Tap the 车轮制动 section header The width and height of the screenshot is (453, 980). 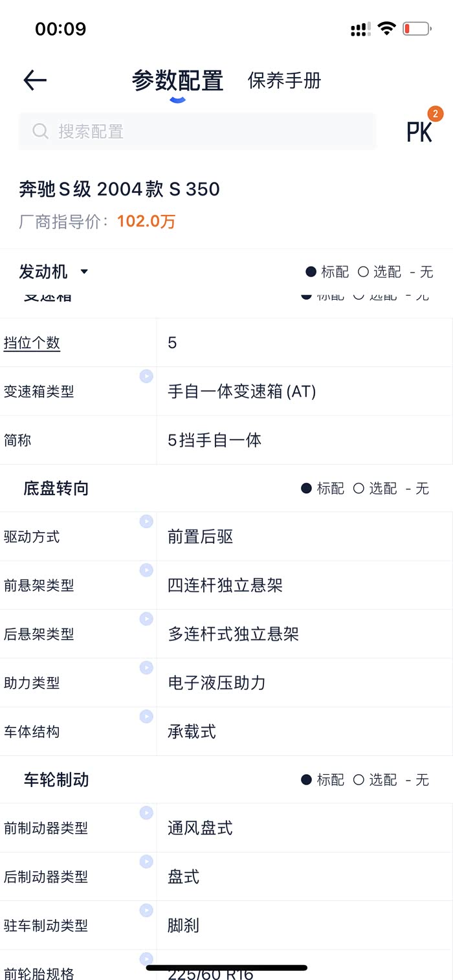[56, 779]
